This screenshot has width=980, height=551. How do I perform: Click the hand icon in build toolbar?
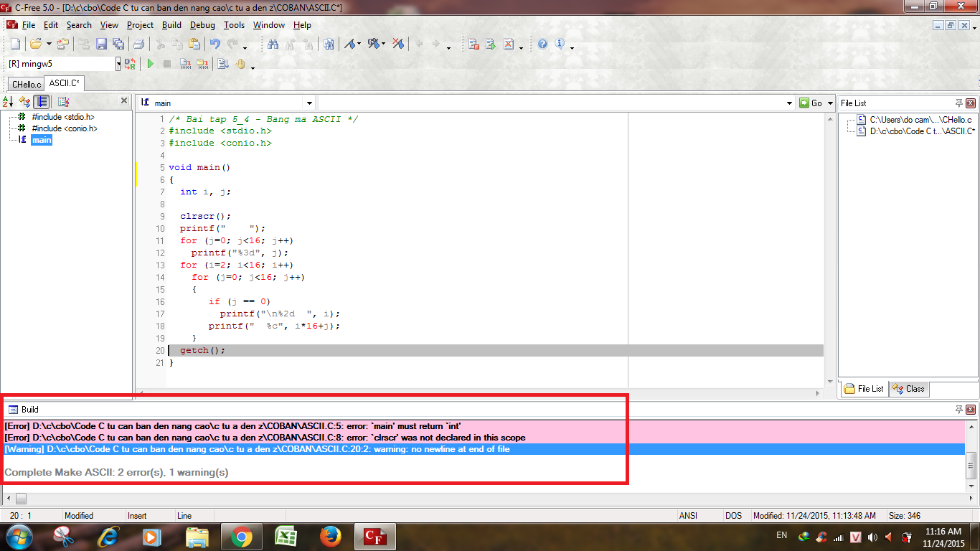coord(241,64)
